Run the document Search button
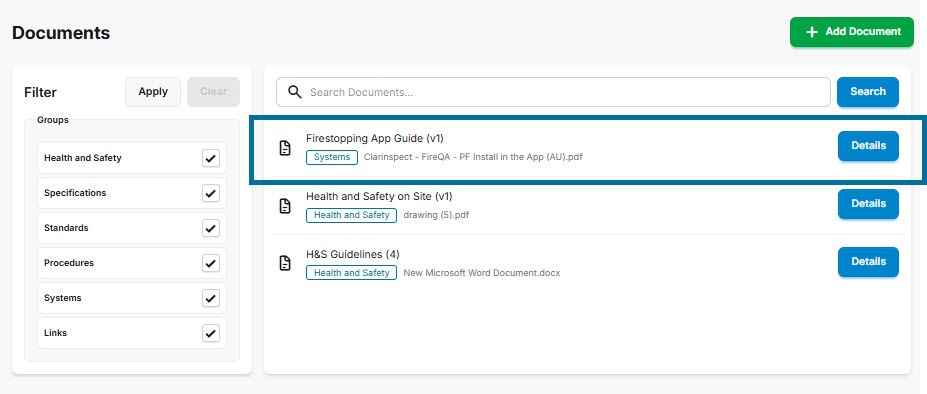This screenshot has height=394, width=927. pos(868,92)
